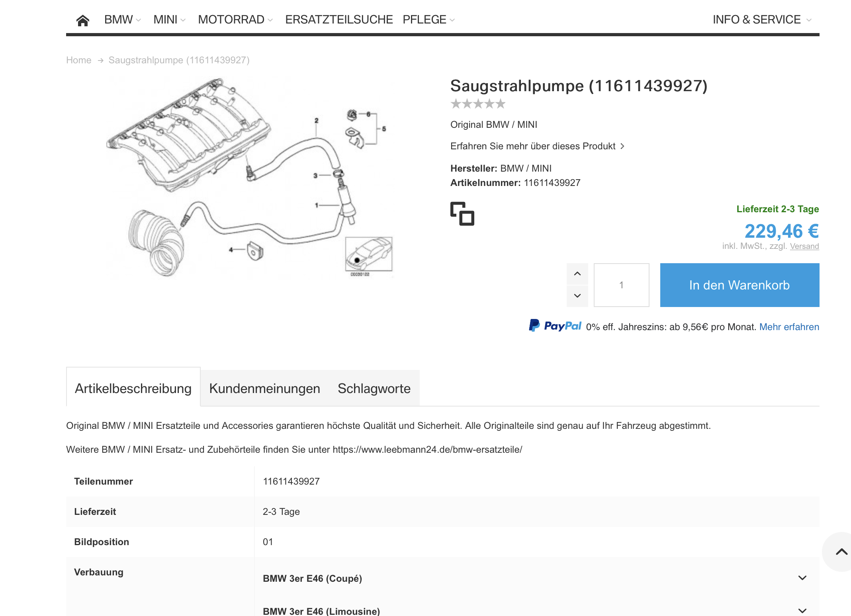This screenshot has height=616, width=851.
Task: Add item with In den Warenkorb
Action: pos(739,285)
